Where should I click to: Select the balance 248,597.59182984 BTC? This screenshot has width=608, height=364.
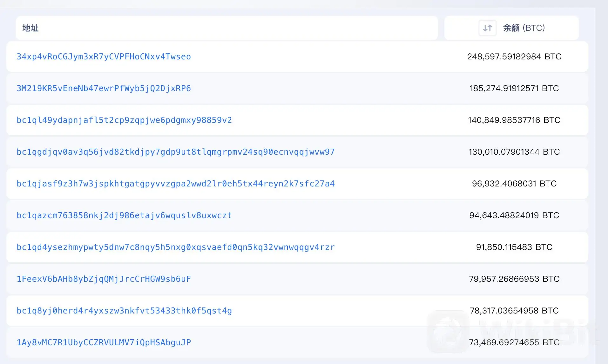pyautogui.click(x=514, y=57)
